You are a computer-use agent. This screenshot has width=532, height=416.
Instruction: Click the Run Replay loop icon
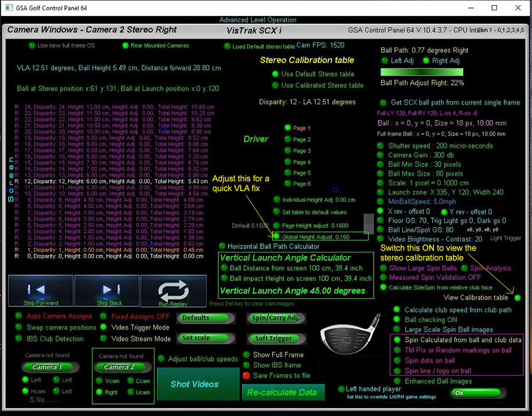coord(172,290)
